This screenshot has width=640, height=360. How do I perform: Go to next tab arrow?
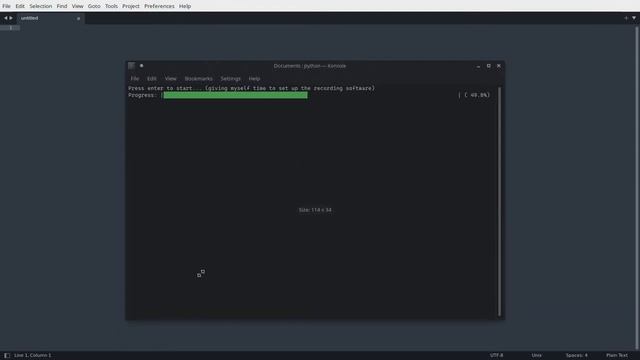coord(11,18)
